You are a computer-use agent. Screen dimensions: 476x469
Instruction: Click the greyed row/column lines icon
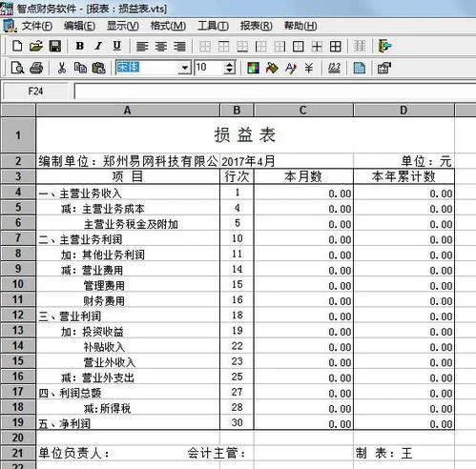(360, 46)
